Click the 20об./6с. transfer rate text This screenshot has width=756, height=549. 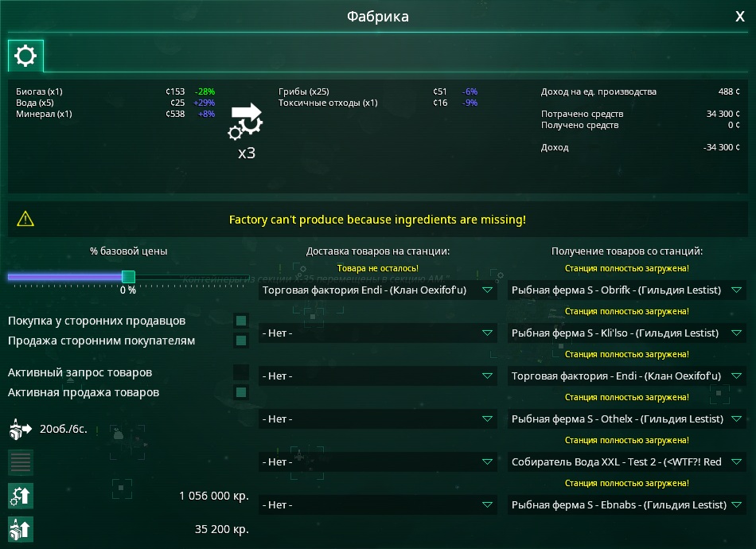coord(64,429)
